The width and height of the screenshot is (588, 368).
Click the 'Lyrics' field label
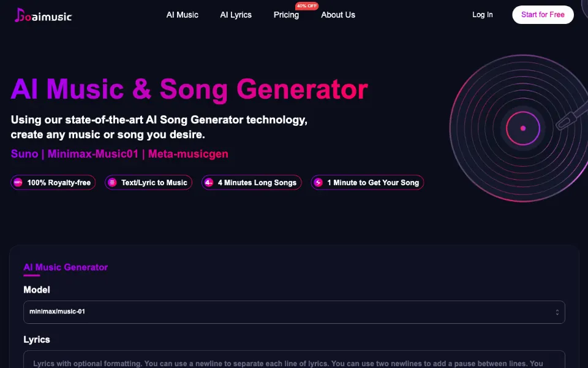click(37, 339)
